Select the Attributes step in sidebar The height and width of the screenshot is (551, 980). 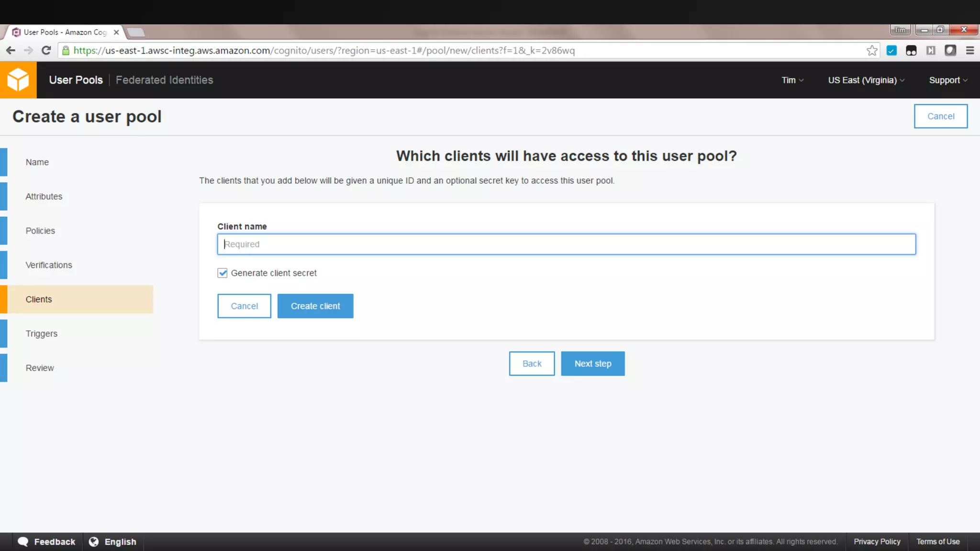point(44,197)
